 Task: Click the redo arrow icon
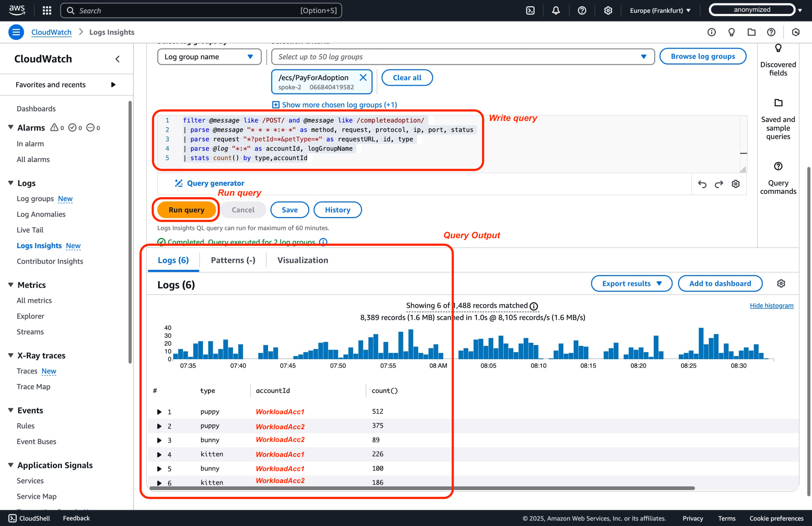(719, 183)
